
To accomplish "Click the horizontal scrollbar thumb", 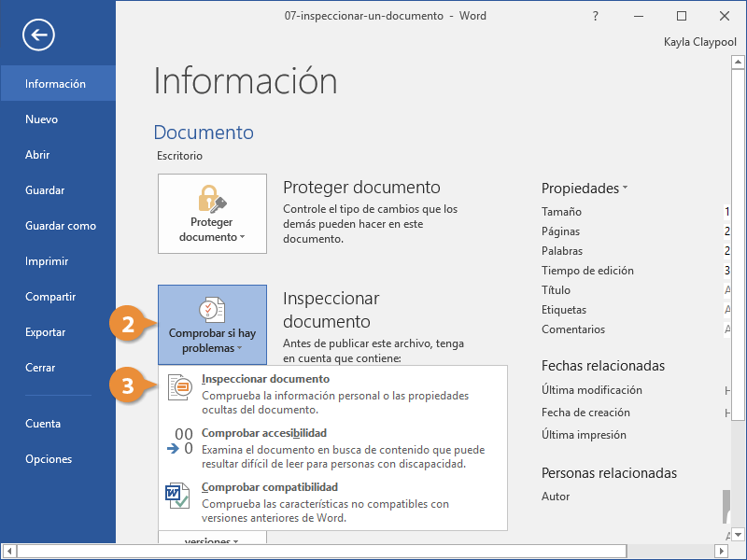I will point(321,552).
